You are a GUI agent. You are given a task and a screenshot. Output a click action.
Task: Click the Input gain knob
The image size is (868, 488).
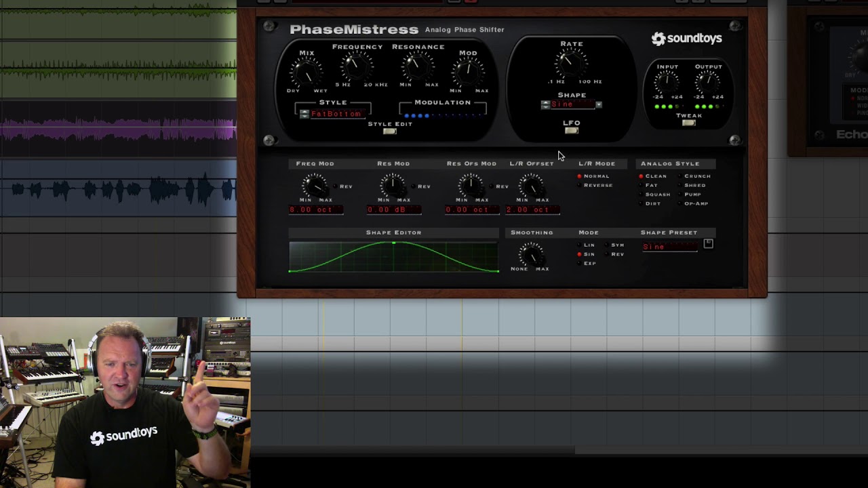point(667,81)
